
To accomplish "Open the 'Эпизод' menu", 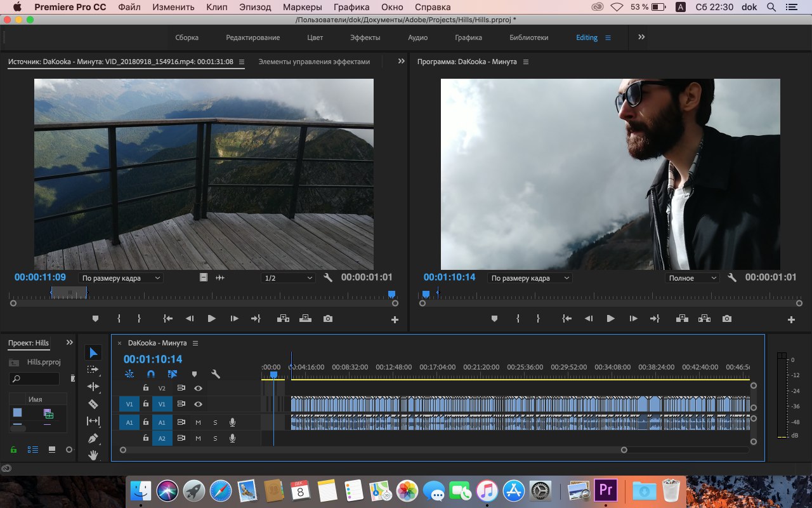I will pyautogui.click(x=255, y=8).
